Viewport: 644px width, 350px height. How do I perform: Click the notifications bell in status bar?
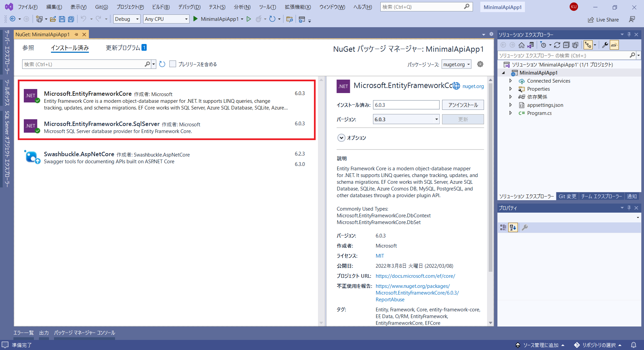634,345
